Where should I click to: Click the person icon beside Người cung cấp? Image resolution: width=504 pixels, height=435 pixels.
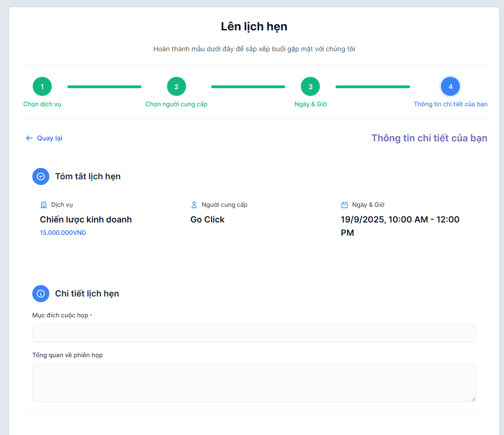pos(194,205)
